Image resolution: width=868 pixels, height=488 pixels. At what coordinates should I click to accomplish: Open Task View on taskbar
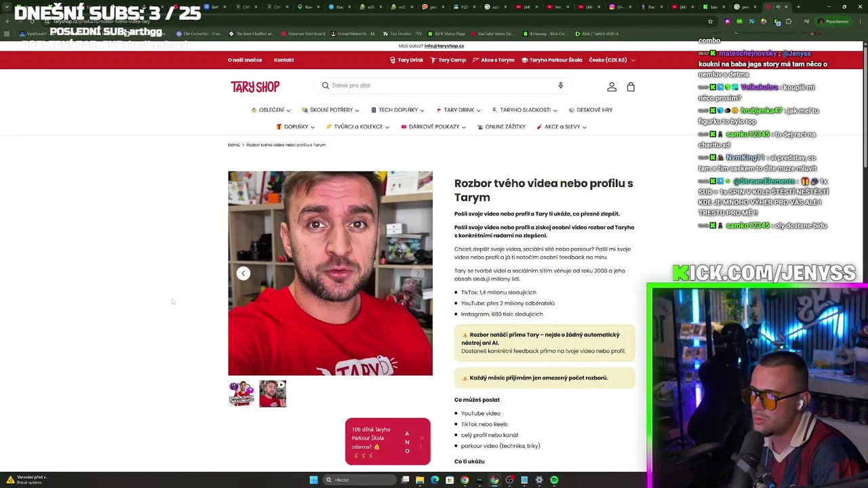click(405, 480)
